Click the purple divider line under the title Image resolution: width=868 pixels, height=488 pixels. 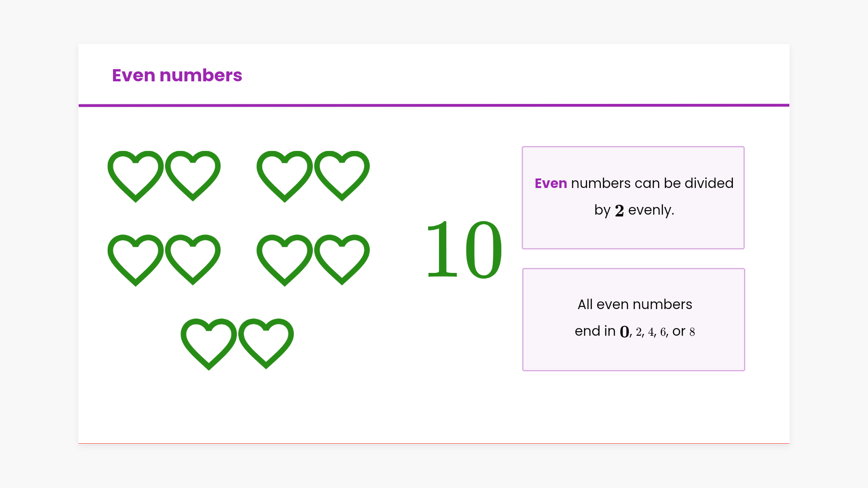pos(434,105)
